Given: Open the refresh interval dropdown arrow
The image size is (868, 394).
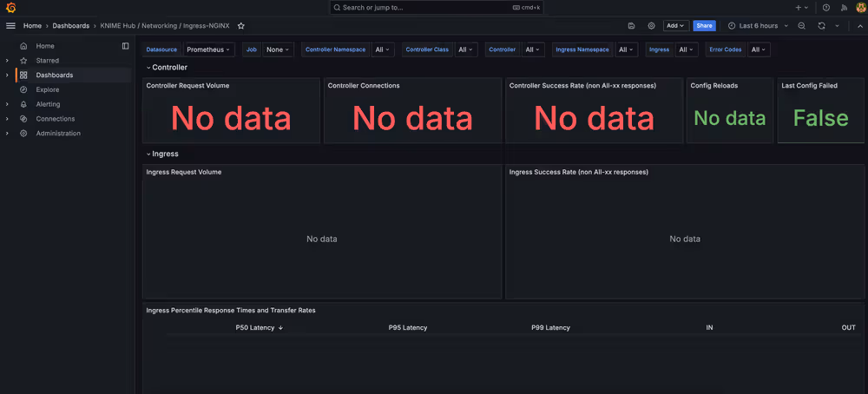Looking at the screenshot, I should (x=837, y=26).
